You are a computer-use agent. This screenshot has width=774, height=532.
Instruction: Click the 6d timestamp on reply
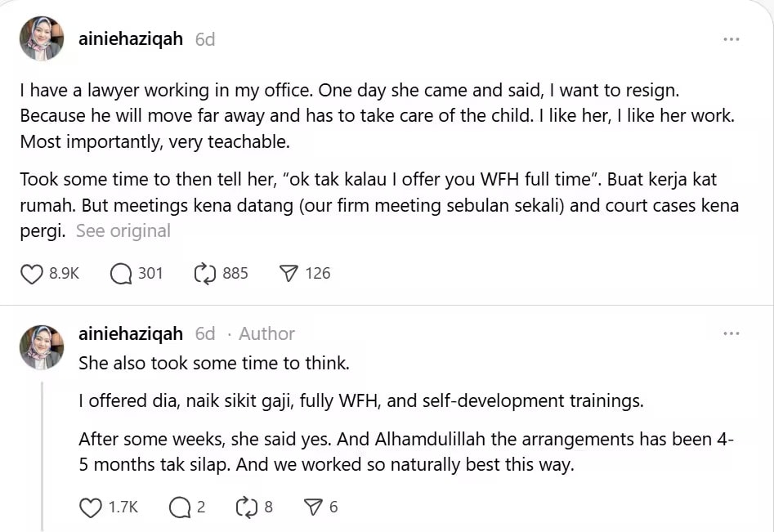[x=205, y=333]
